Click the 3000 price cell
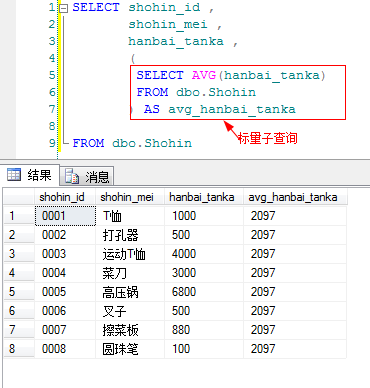 click(204, 273)
